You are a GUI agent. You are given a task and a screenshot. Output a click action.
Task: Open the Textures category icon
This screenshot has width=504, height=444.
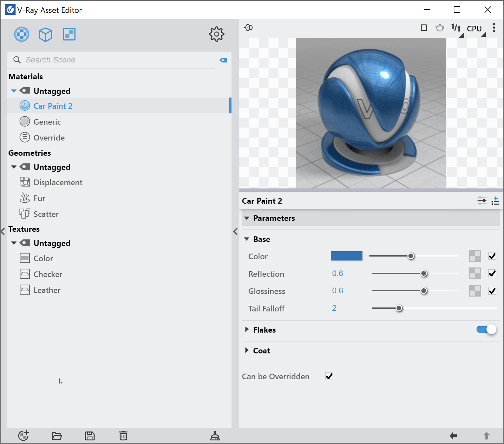click(69, 34)
